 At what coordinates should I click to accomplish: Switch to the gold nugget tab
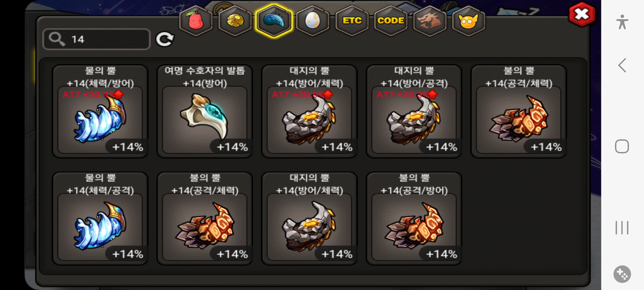235,21
